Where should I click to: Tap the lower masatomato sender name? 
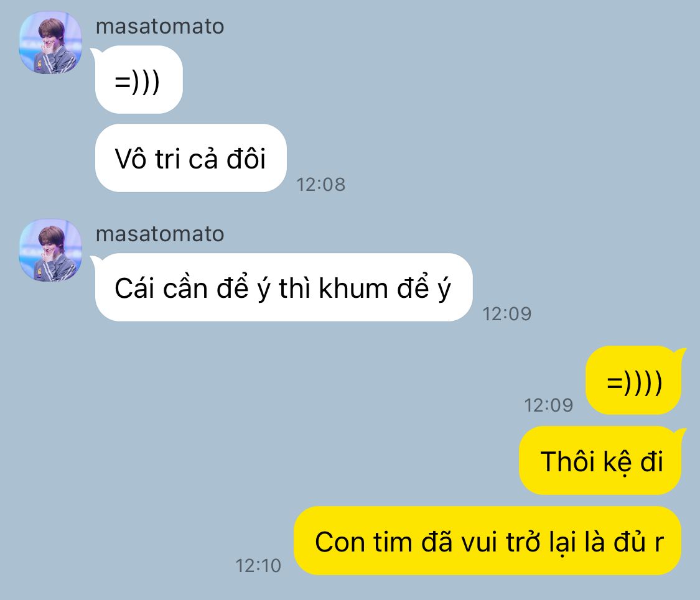(x=160, y=234)
